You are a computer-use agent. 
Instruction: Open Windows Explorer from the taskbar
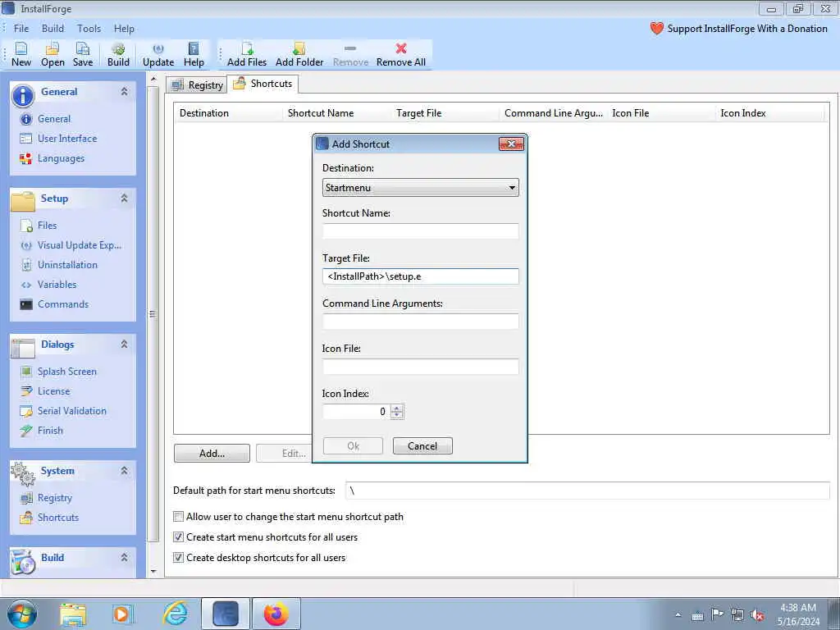tap(73, 614)
